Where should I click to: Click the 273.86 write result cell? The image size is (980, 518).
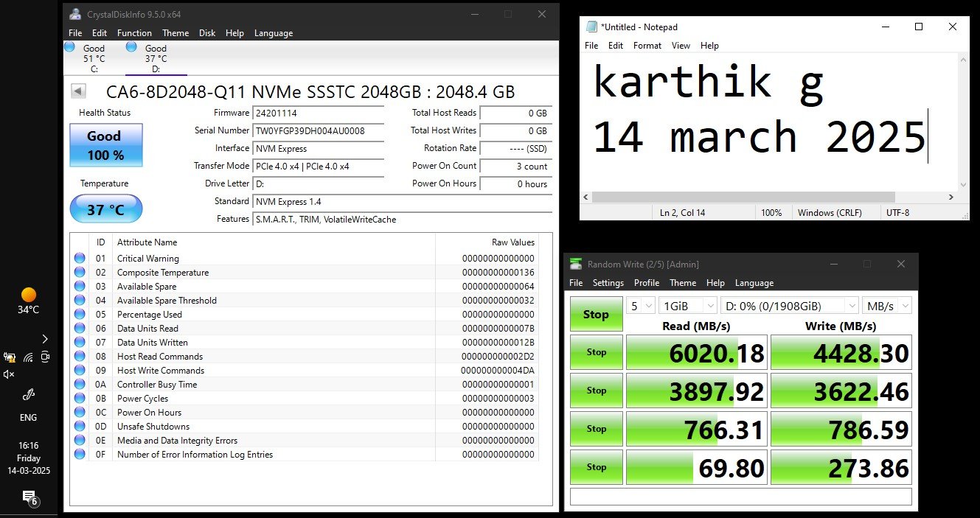(x=841, y=467)
